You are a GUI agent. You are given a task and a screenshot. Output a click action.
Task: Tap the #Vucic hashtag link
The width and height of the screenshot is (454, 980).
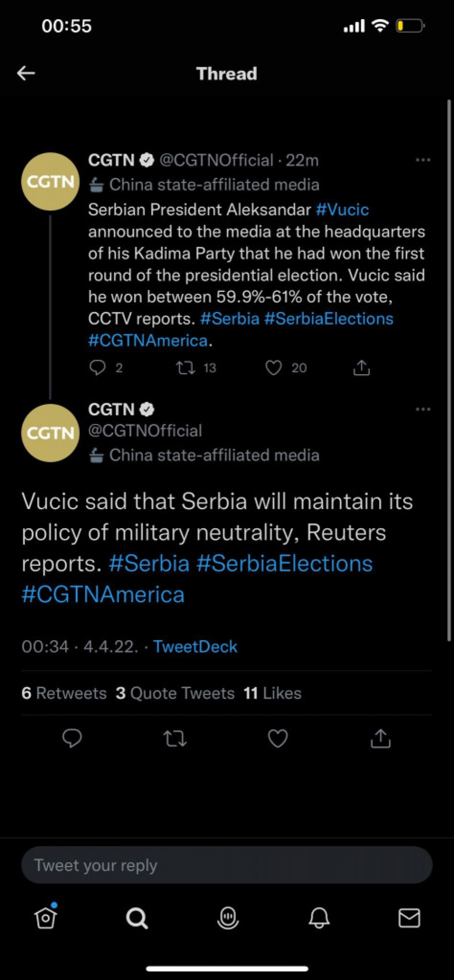pyautogui.click(x=342, y=210)
